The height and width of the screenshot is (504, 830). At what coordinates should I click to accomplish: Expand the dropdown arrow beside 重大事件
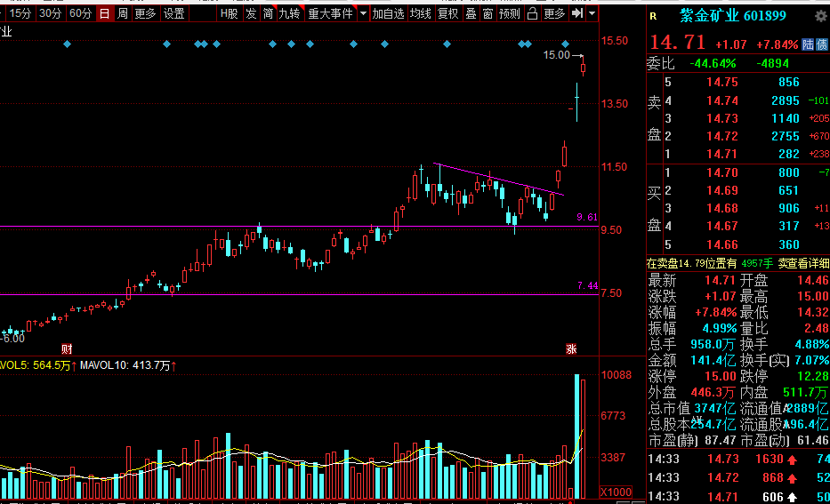coord(363,13)
